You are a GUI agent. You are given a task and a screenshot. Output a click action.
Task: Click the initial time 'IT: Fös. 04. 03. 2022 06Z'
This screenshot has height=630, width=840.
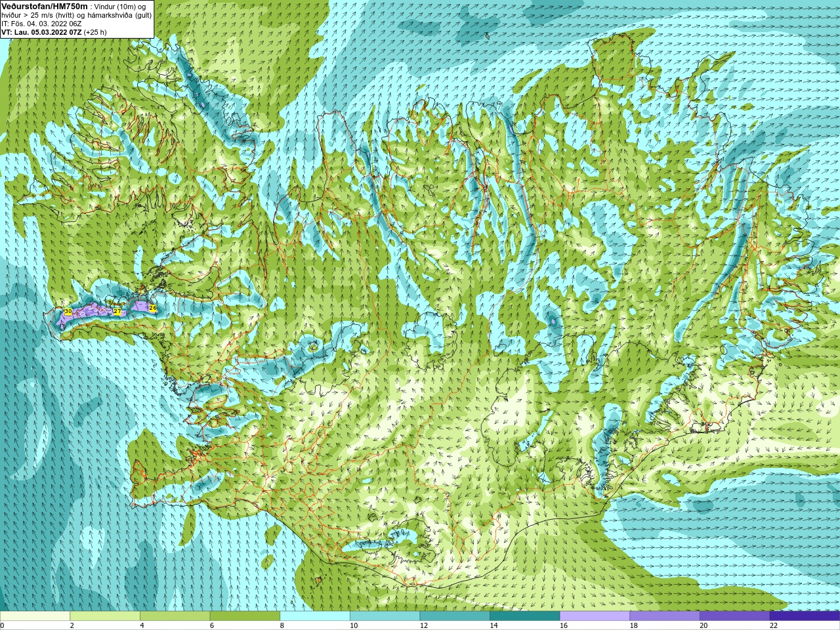point(42,24)
